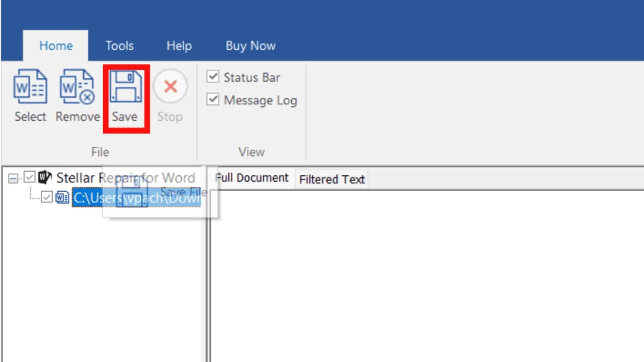Switch to the Filtered Text view
644x362 pixels.
click(x=331, y=179)
